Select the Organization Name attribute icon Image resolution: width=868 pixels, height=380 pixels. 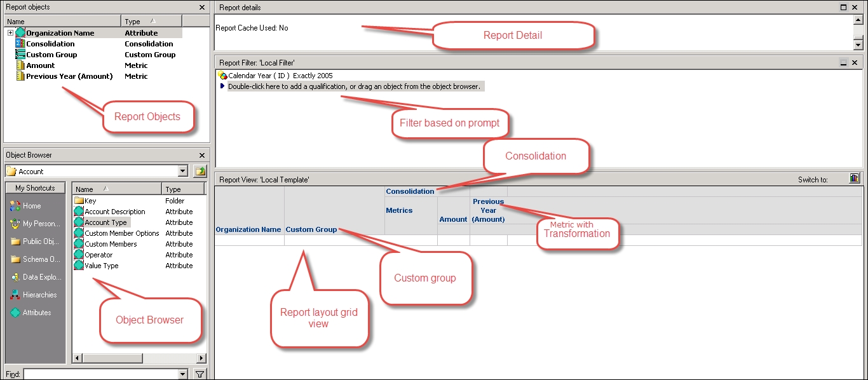20,33
